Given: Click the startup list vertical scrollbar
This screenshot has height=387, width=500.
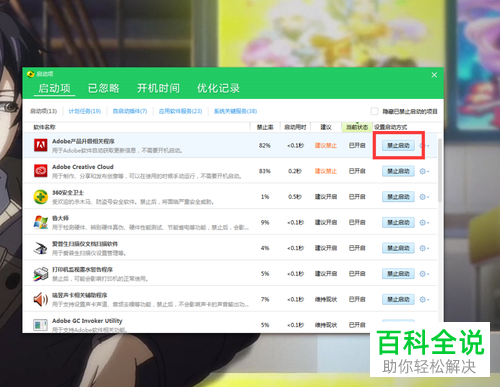Looking at the screenshot, I should (440, 170).
